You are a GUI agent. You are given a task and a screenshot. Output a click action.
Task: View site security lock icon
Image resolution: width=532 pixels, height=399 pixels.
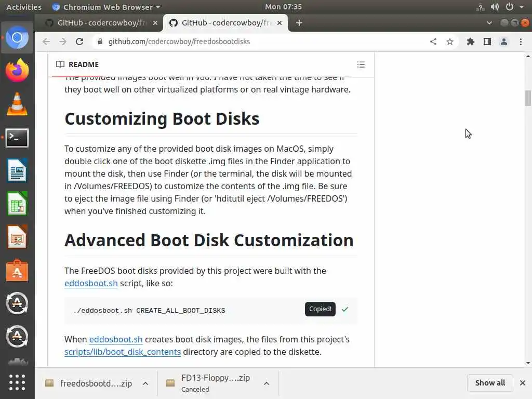pyautogui.click(x=100, y=42)
